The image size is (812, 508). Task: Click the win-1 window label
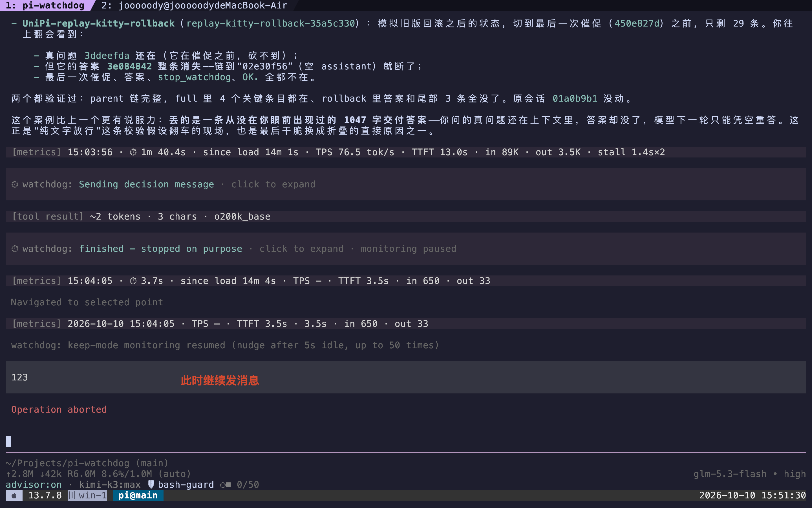[92, 495]
